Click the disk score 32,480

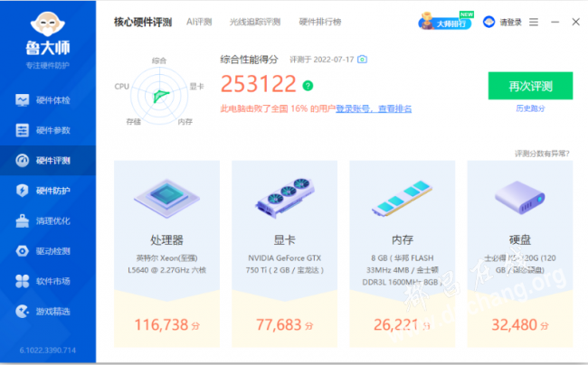coord(514,324)
